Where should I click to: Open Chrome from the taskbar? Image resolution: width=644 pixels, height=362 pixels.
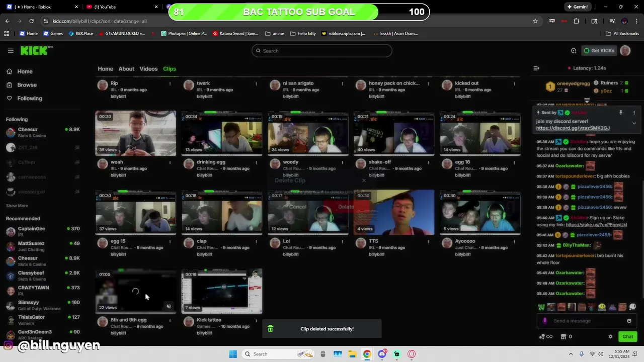coord(367,354)
